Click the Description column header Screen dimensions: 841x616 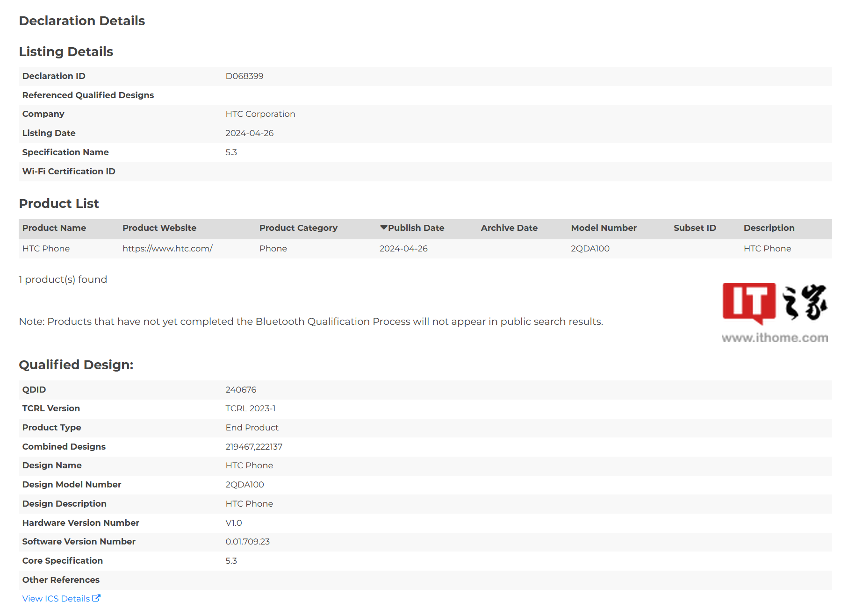coord(769,228)
